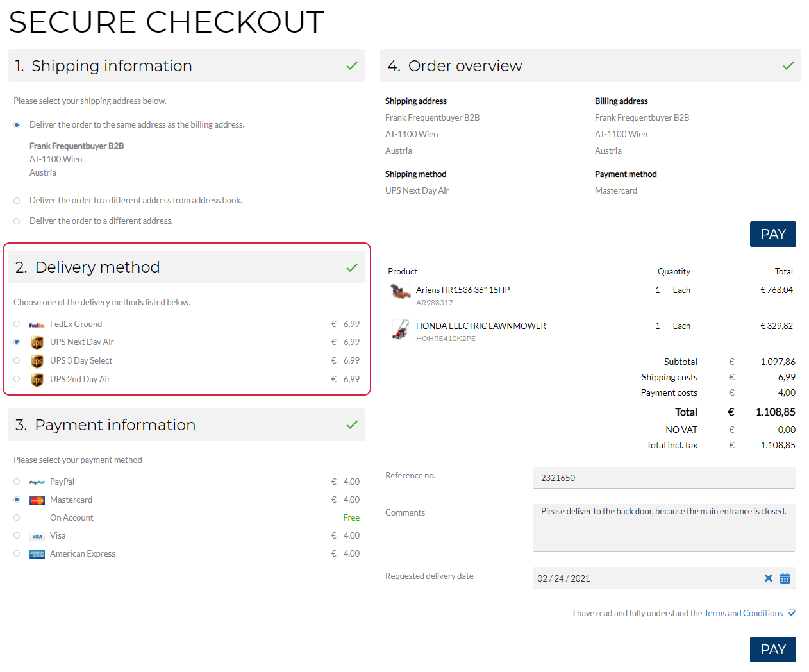Click the UPS Next Day Air logo
Image resolution: width=809 pixels, height=672 pixels.
(37, 342)
